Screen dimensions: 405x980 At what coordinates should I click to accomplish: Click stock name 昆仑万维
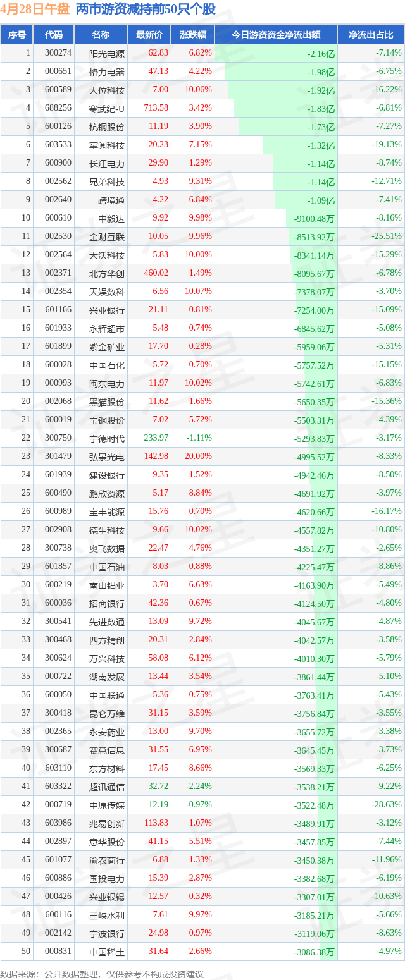(x=107, y=713)
